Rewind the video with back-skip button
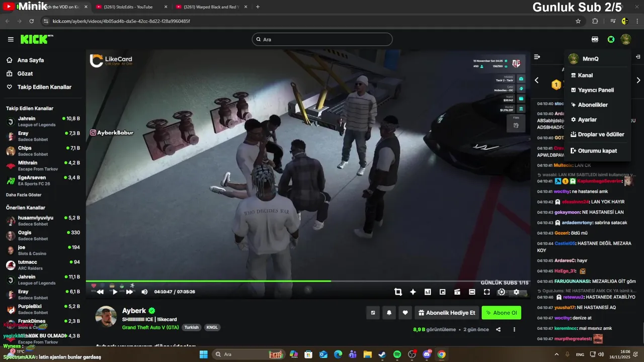 tap(100, 292)
